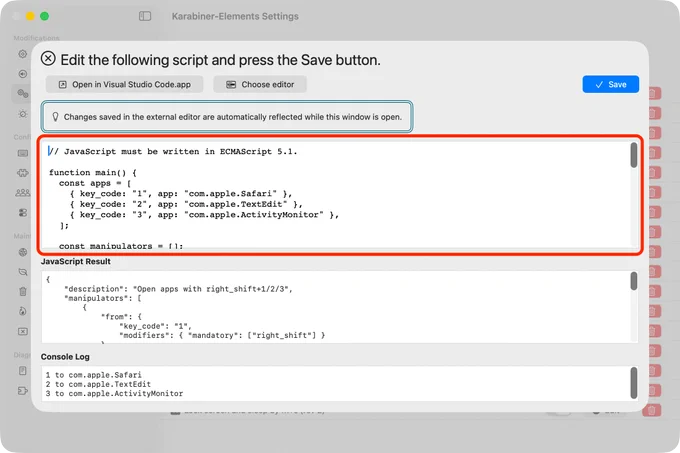Click the "description" line in JavaScript Result
680x453 pixels.
tap(178, 289)
